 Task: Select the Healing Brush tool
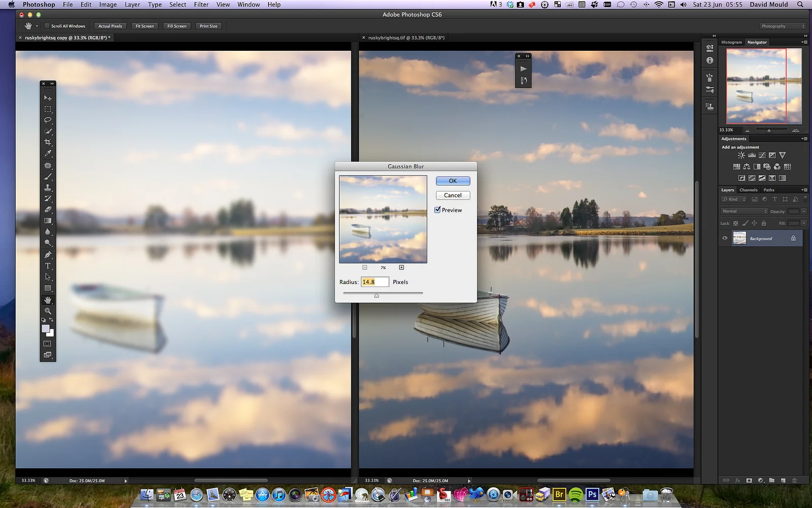48,166
